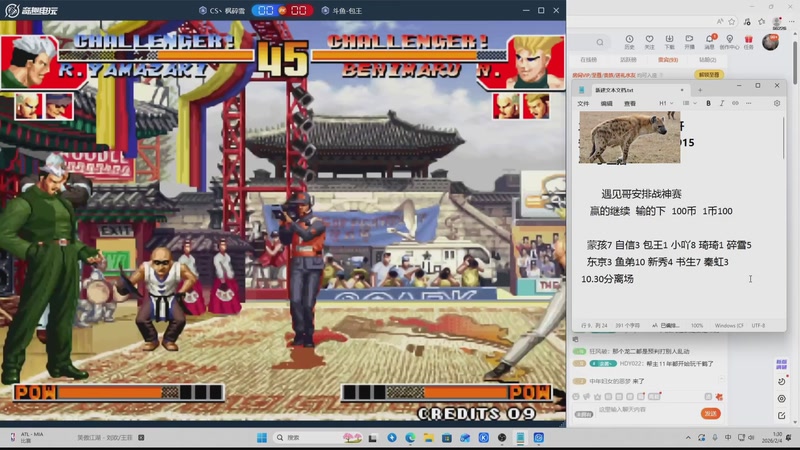Open File Explorer from the taskbar
Screen dimensions: 800x450
(429, 438)
